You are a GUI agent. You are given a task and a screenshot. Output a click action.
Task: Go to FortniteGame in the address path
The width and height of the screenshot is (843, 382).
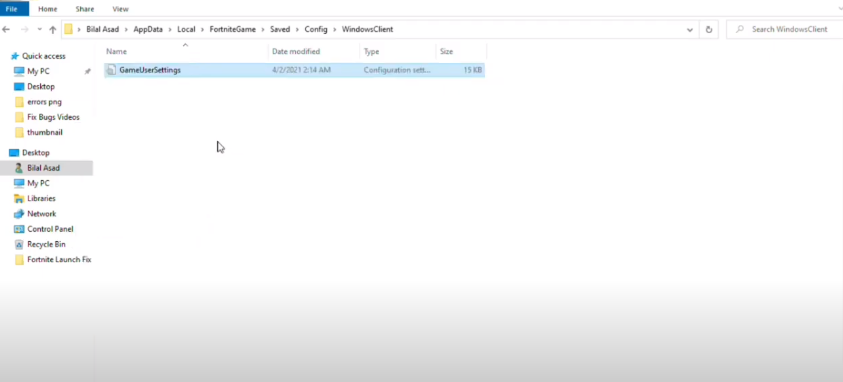pyautogui.click(x=232, y=30)
